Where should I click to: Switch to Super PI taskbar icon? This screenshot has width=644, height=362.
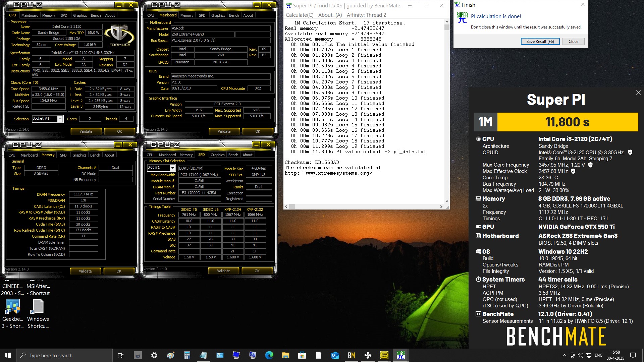pyautogui.click(x=400, y=355)
